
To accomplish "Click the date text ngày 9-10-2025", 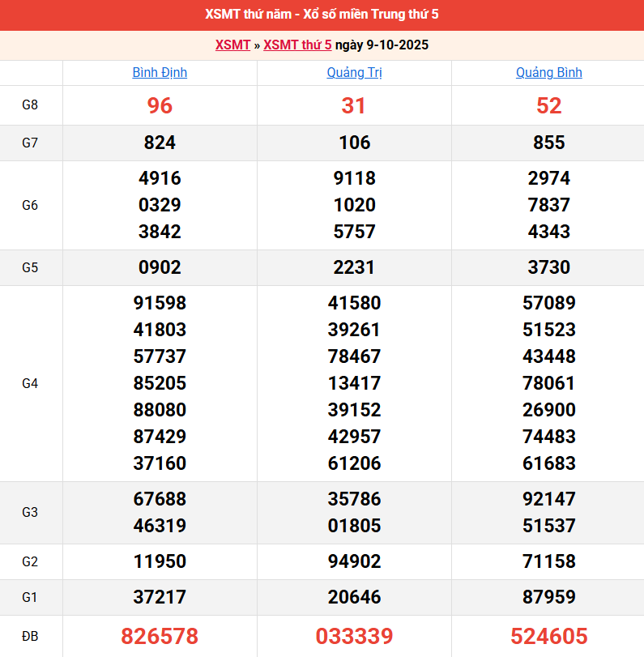I will point(382,45).
